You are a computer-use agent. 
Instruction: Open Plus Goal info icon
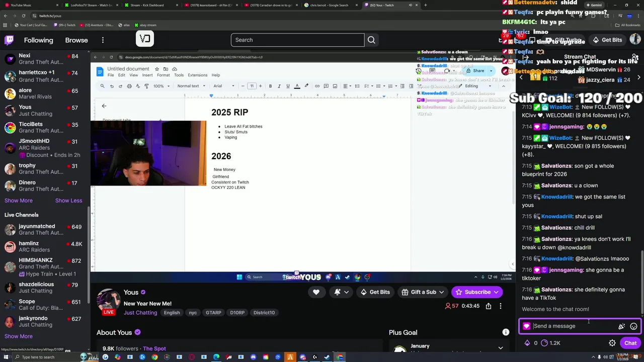(x=506, y=332)
